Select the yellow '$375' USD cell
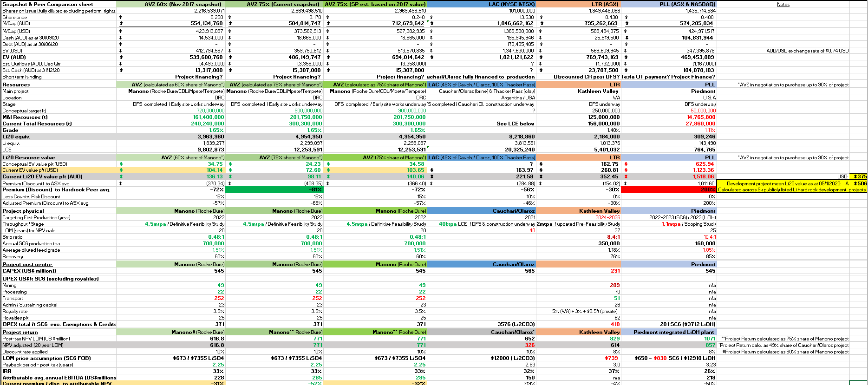This screenshot has width=868, height=385. coord(860,176)
